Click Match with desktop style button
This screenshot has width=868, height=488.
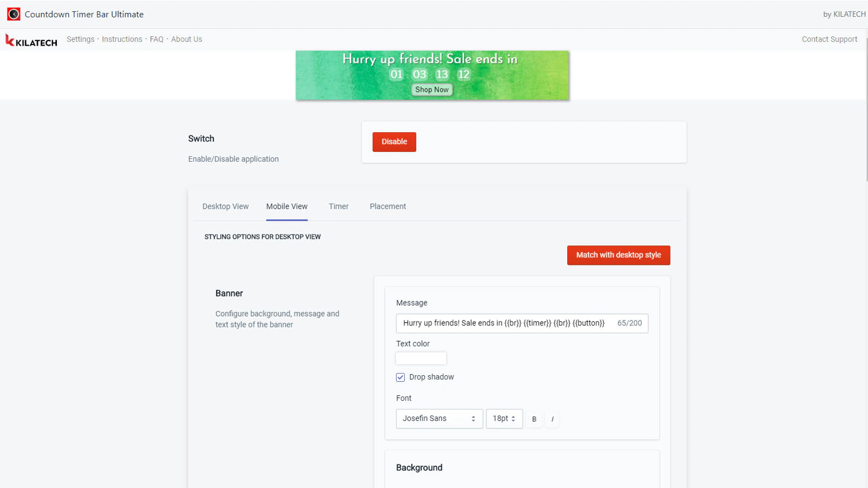tap(619, 255)
